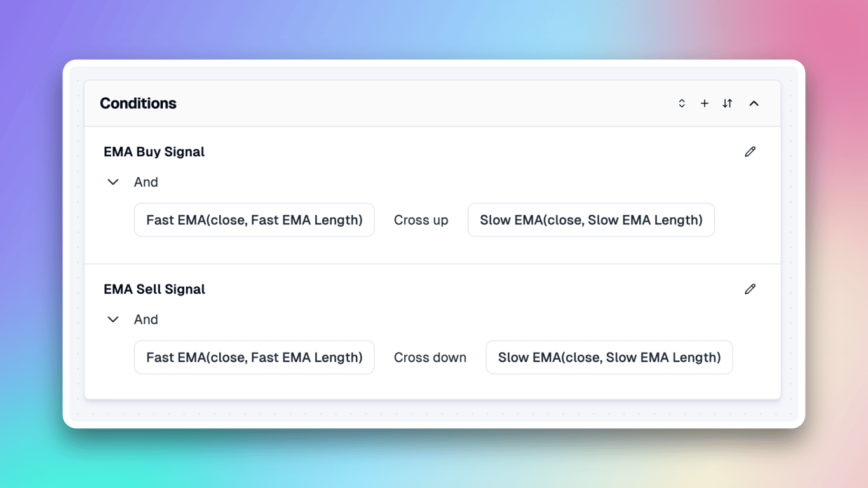
Task: Click the expand/collapse all chevrons icon in Conditions header
Action: [x=682, y=104]
